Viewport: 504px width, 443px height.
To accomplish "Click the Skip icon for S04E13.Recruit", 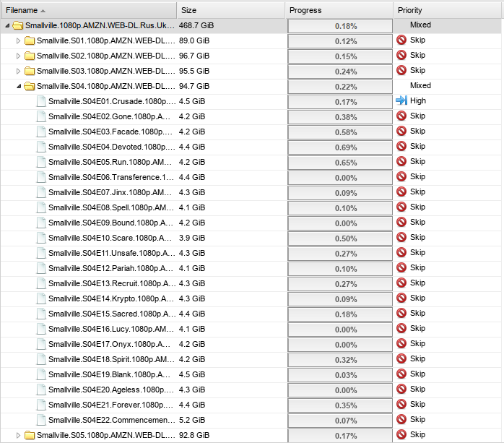I will (x=401, y=283).
